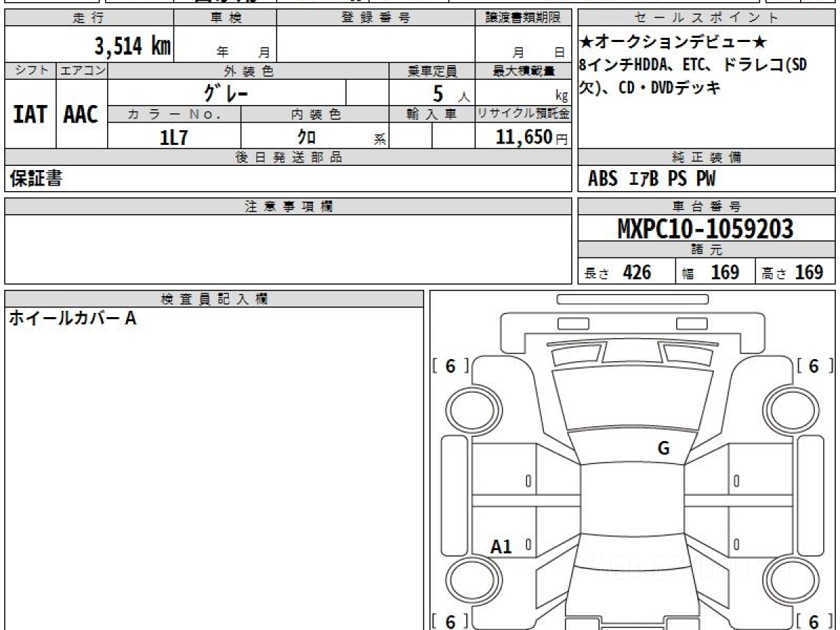Click the 注意事項欄 header
The image size is (840, 630).
click(288, 206)
